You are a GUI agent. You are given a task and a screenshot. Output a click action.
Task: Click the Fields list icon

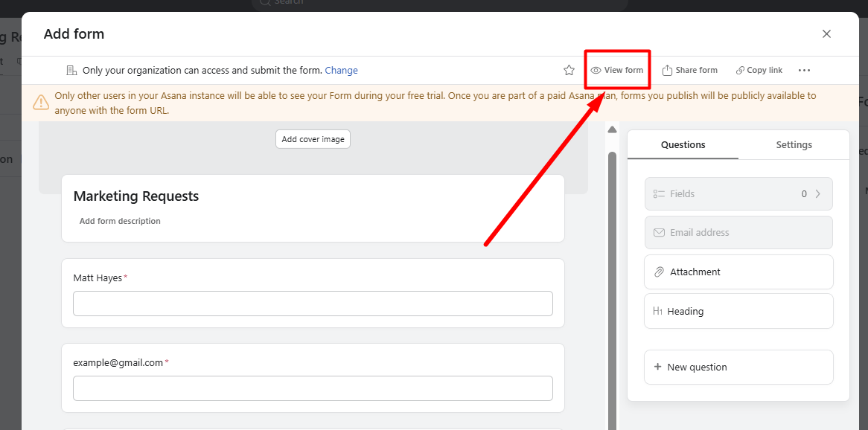click(659, 193)
